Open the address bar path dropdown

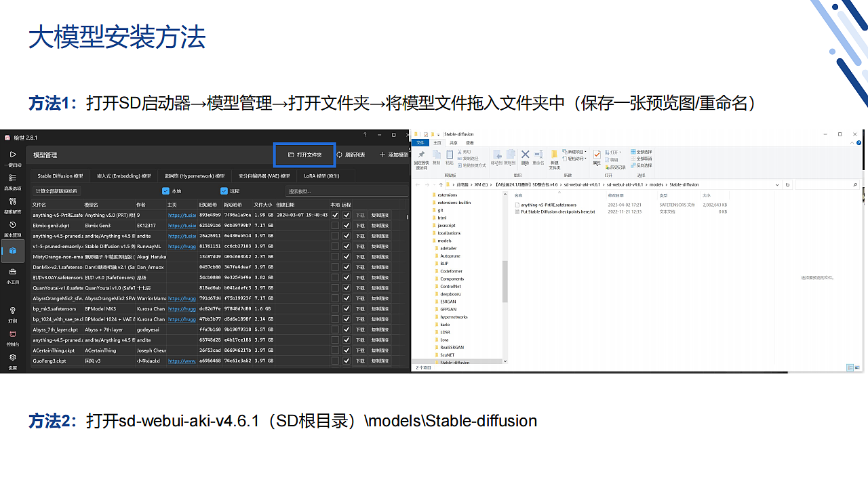click(x=777, y=184)
